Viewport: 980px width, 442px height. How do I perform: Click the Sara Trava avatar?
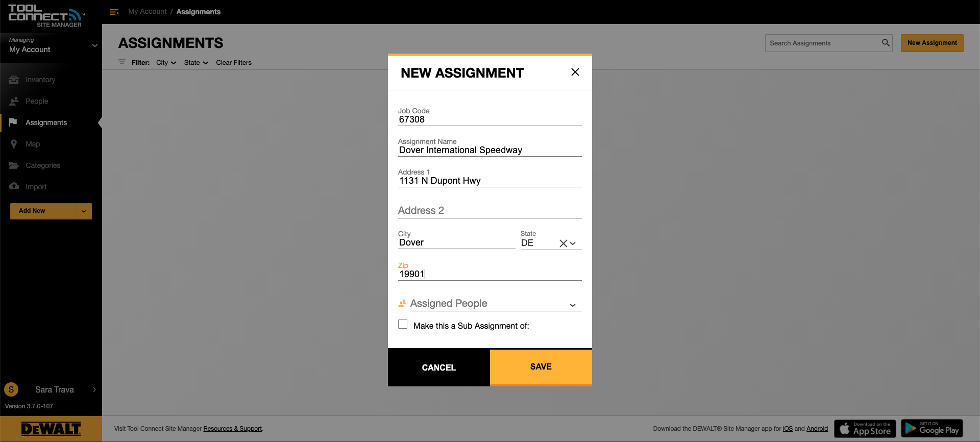(x=11, y=389)
